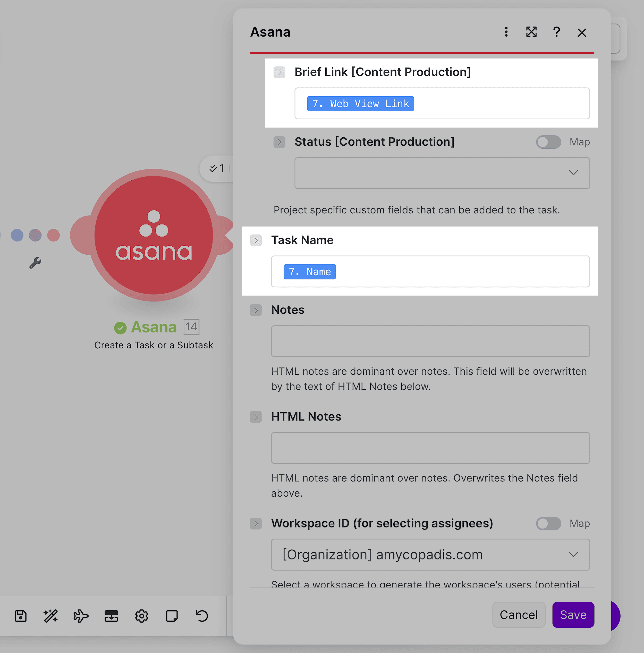Open the three-dot menu in the Asana panel

tap(506, 32)
